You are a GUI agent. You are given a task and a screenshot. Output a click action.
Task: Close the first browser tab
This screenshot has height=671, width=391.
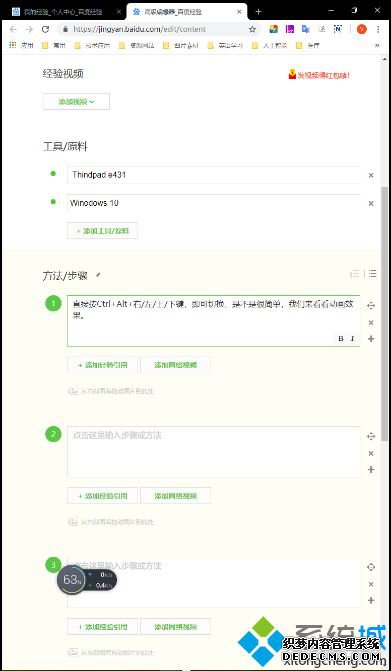[x=118, y=12]
